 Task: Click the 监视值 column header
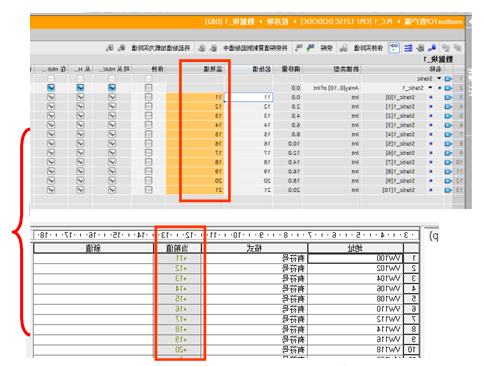[195, 69]
